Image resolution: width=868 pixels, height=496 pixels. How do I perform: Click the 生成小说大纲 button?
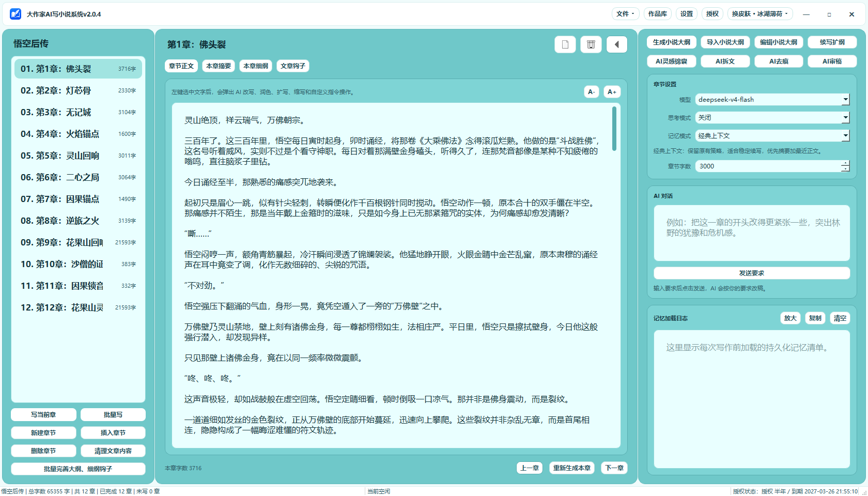[672, 42]
